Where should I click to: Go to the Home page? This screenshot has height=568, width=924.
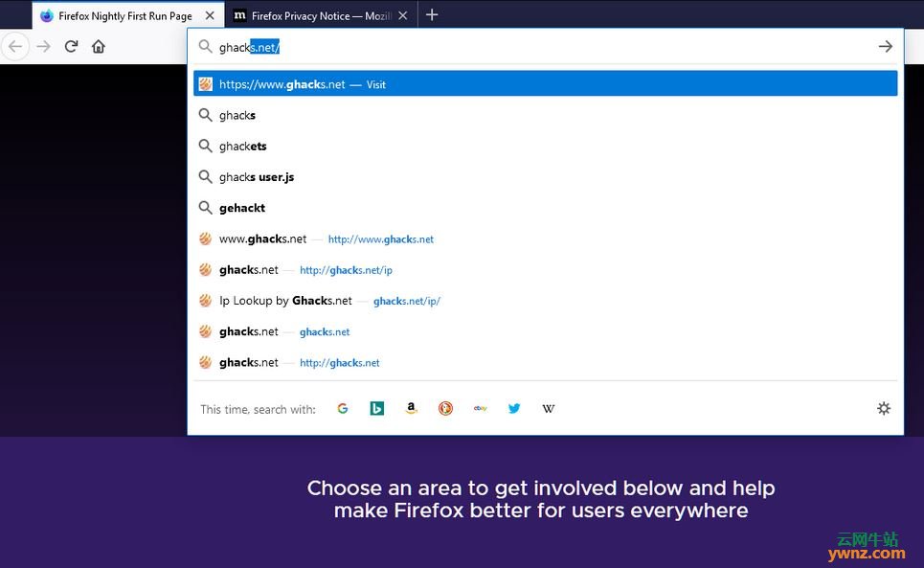(x=99, y=47)
